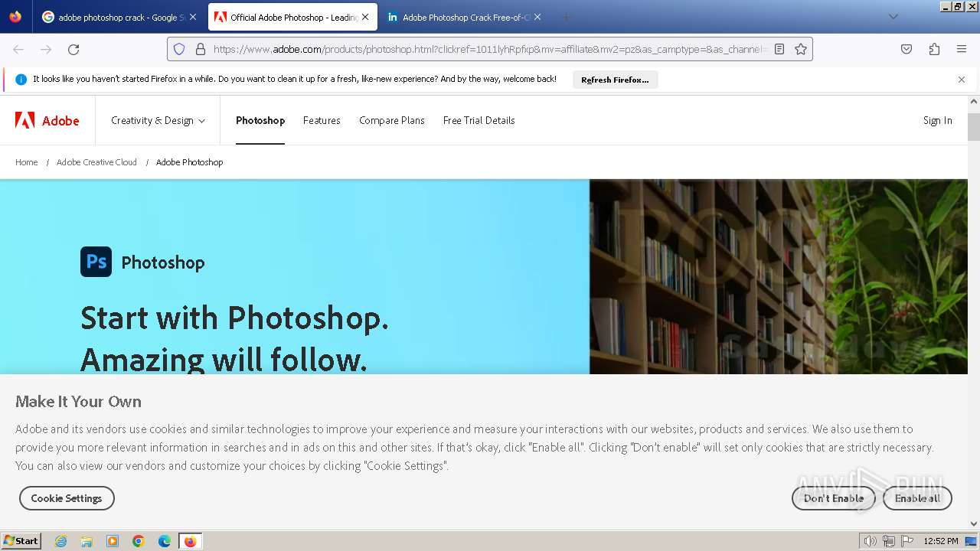Close the LinkedIn Photoshop Crack tab
The height and width of the screenshot is (551, 980).
pos(537,17)
